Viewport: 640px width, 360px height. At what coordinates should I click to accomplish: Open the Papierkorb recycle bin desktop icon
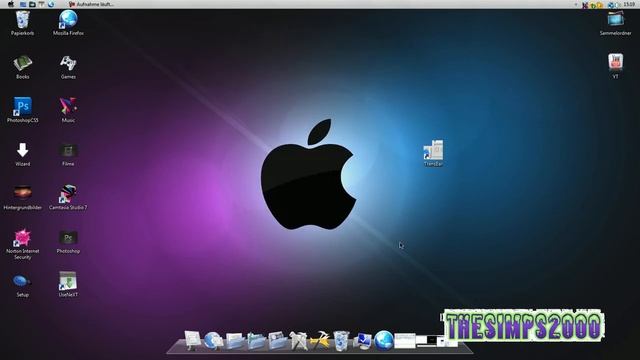click(x=22, y=20)
